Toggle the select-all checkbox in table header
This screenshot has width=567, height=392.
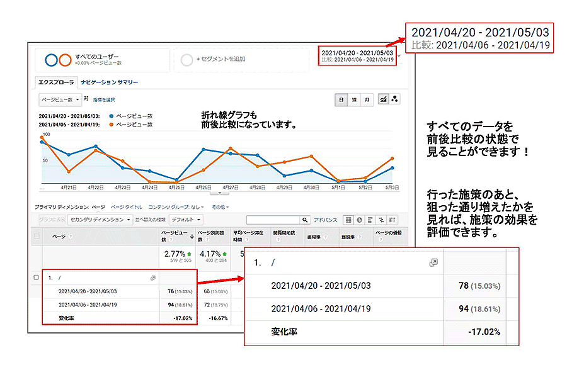point(36,236)
